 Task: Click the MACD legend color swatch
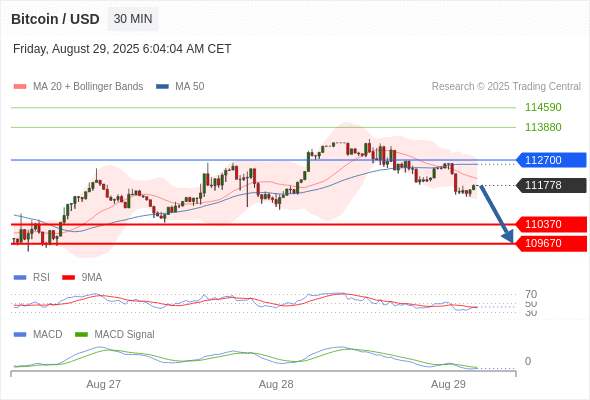(20, 335)
